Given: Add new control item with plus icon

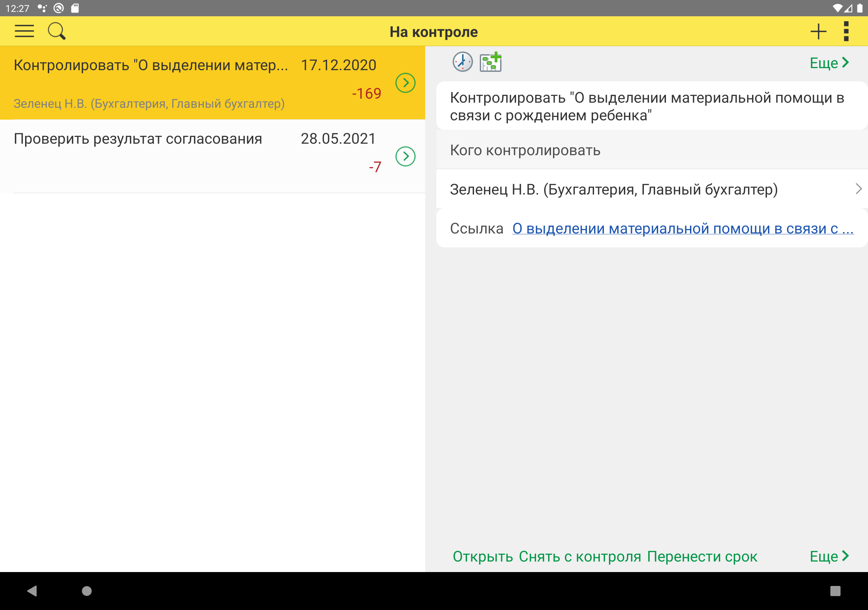Looking at the screenshot, I should [818, 32].
